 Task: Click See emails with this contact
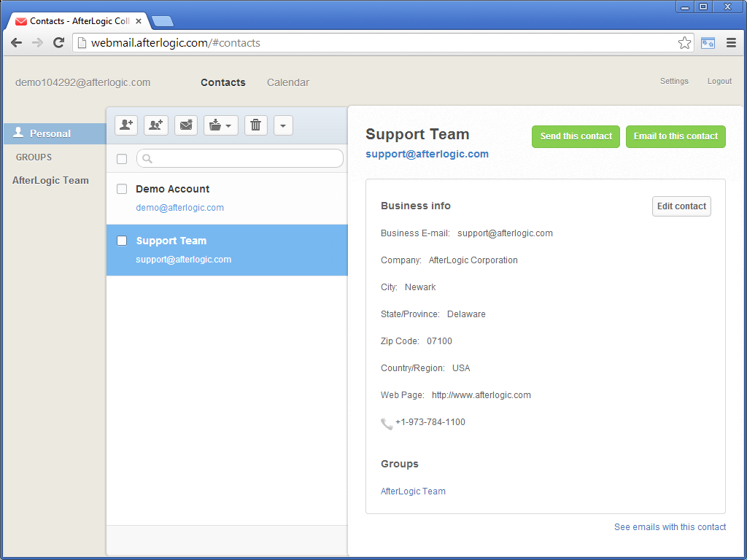pyautogui.click(x=670, y=527)
